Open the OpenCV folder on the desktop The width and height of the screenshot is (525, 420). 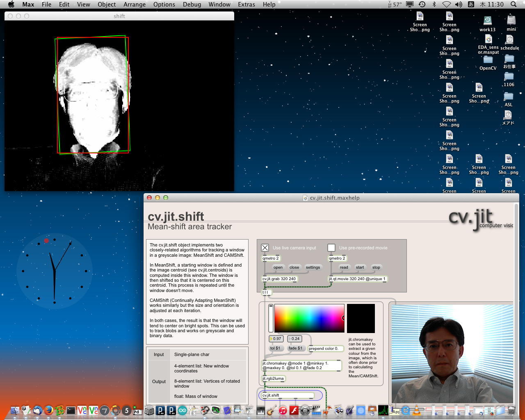(x=488, y=60)
